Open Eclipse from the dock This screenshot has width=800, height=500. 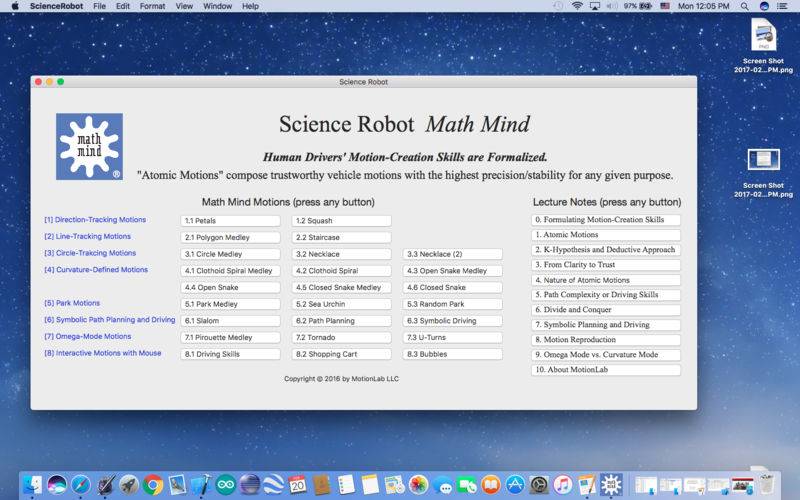[x=249, y=485]
